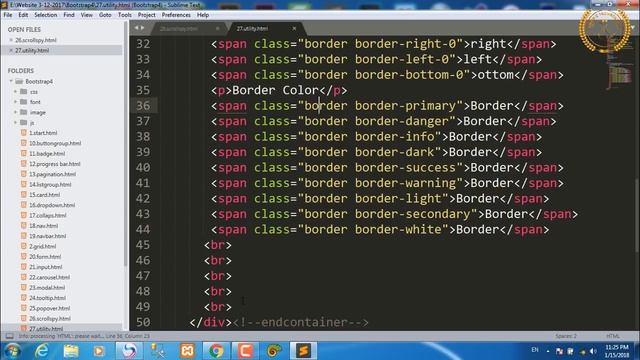Viewport: 640px width, 360px height.
Task: Switch to the 26.scrollspy.html tab
Action: click(180, 29)
